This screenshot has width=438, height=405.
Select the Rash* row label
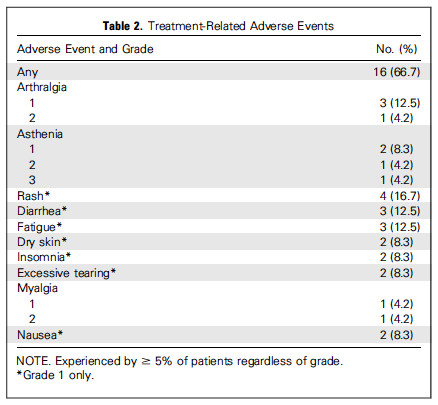point(33,196)
